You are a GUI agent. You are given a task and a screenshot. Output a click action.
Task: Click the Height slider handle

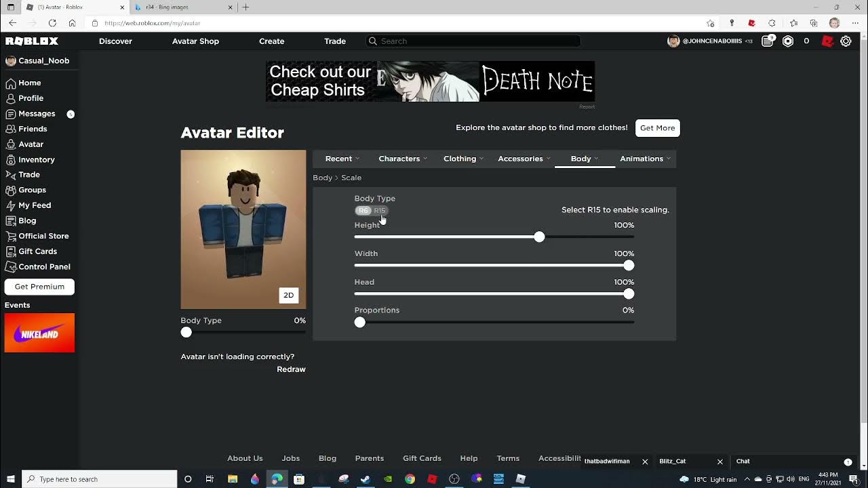[539, 237]
